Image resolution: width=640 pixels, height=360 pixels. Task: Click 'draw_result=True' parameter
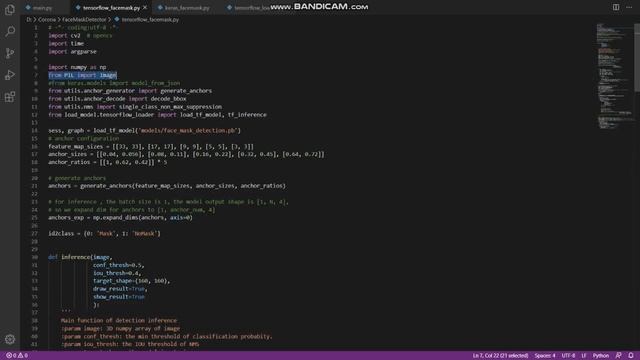click(x=119, y=289)
